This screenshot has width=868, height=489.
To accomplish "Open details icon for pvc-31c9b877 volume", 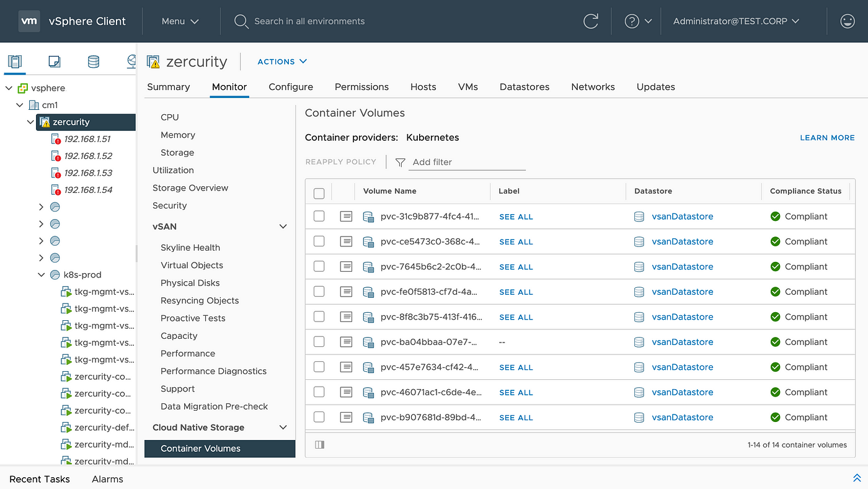I will pyautogui.click(x=347, y=217).
